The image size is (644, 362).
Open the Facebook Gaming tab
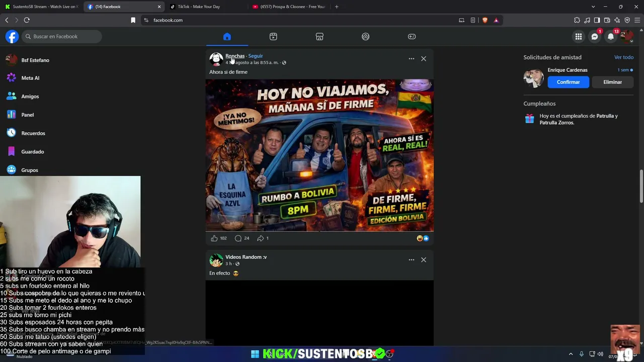(x=412, y=36)
